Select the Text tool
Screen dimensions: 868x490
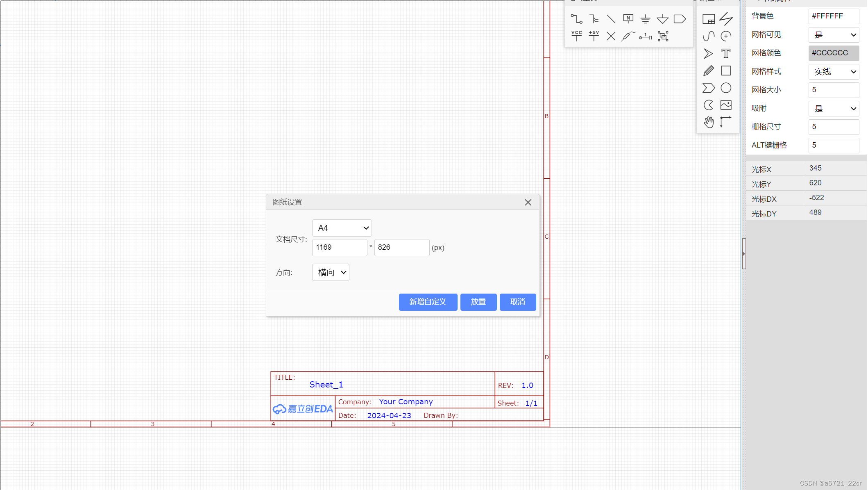point(726,53)
